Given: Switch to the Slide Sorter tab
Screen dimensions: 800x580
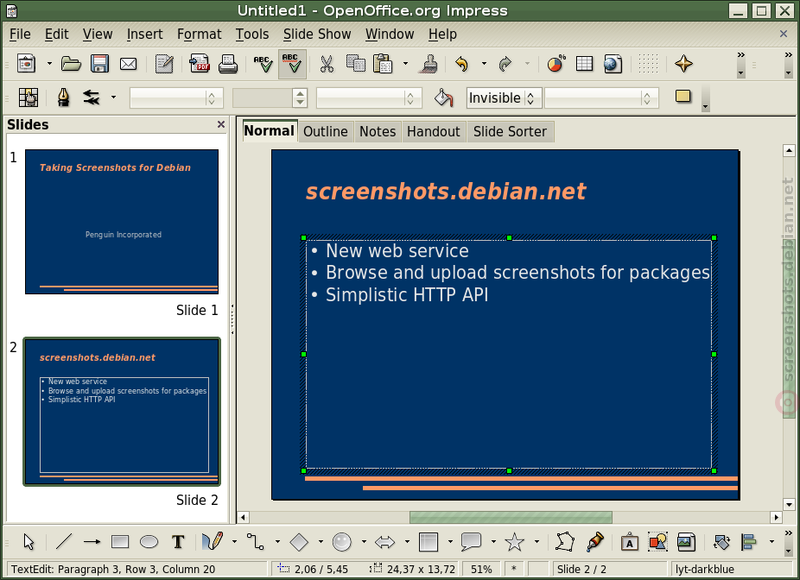Looking at the screenshot, I should (510, 132).
